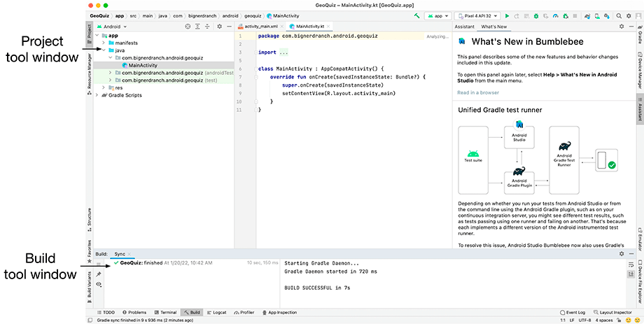
Task: Toggle the Emulator side tool button
Action: click(640, 240)
